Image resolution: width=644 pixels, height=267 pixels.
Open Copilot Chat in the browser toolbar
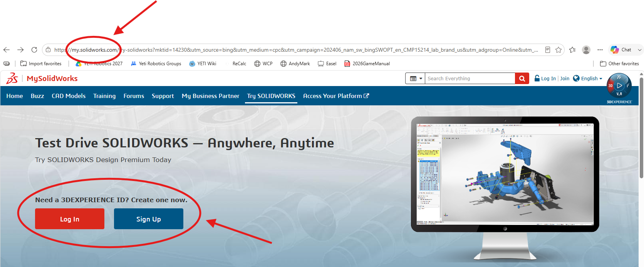(x=621, y=50)
